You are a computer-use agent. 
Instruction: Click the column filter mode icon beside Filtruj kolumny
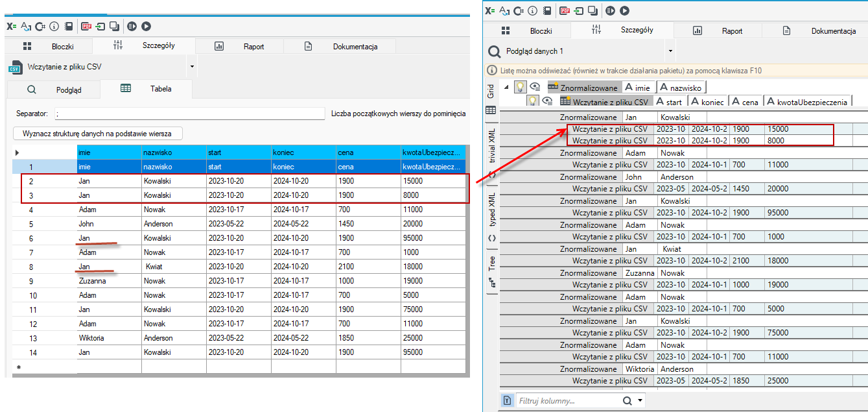(x=508, y=401)
